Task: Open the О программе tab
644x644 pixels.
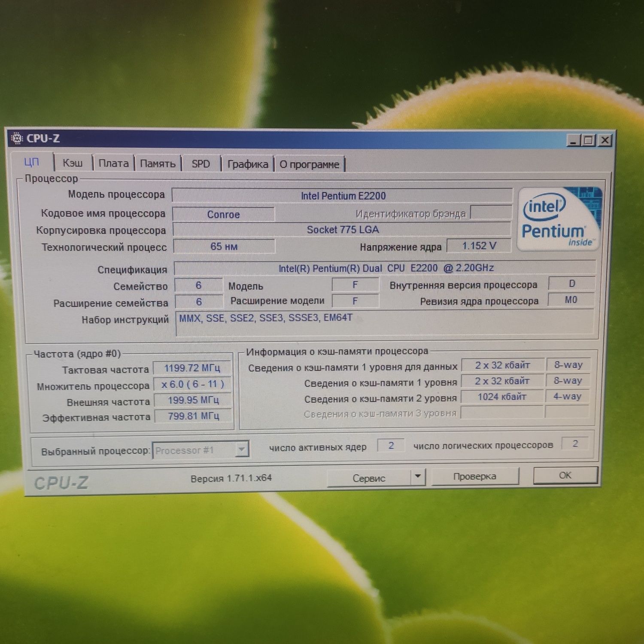Action: [x=309, y=164]
